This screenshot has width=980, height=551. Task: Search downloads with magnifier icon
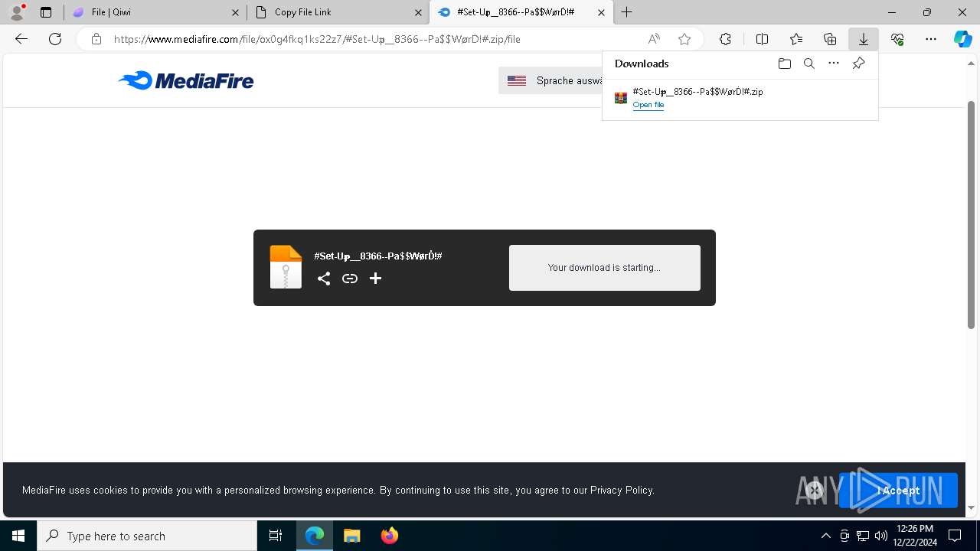809,64
